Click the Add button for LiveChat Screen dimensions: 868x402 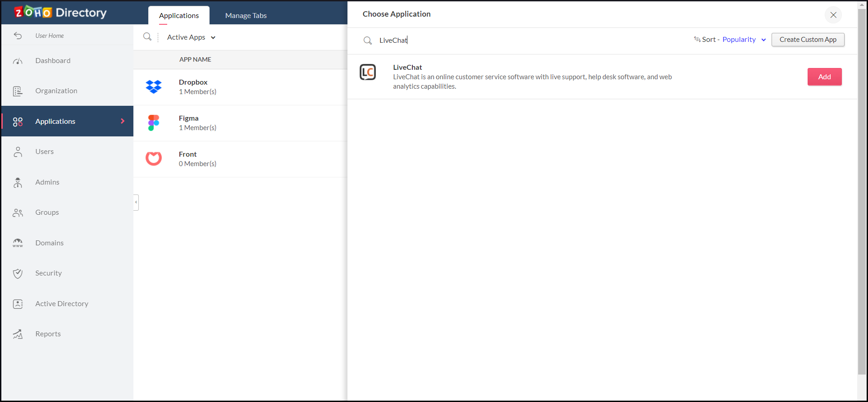click(824, 77)
